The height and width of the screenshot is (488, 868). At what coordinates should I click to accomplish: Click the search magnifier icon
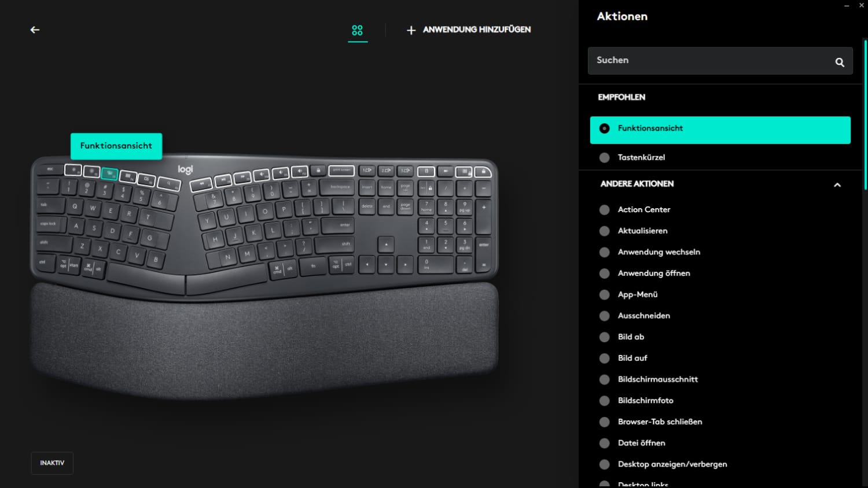[840, 62]
